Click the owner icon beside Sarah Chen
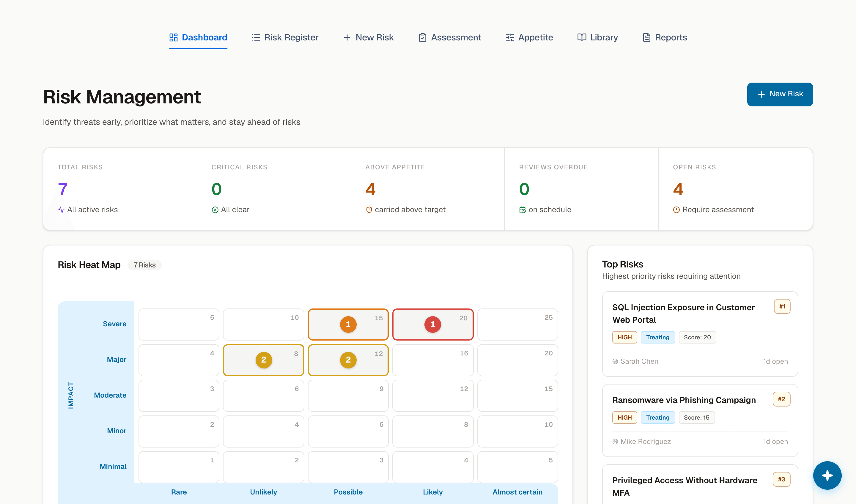 tap(615, 361)
